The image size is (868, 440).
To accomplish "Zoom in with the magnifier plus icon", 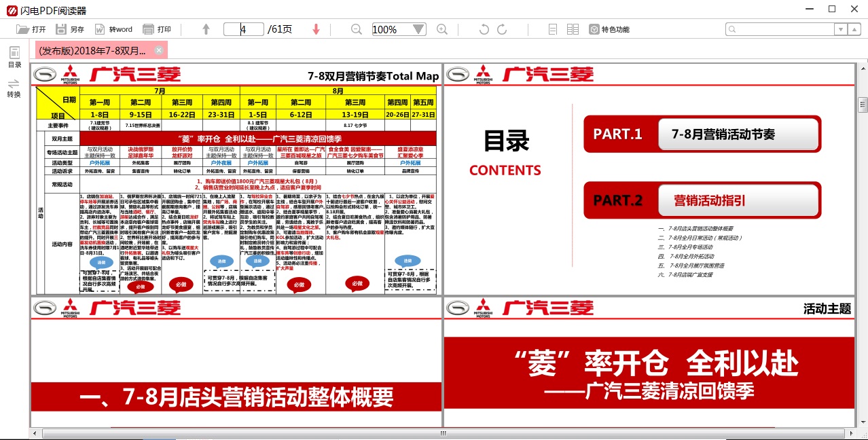I will (x=441, y=29).
